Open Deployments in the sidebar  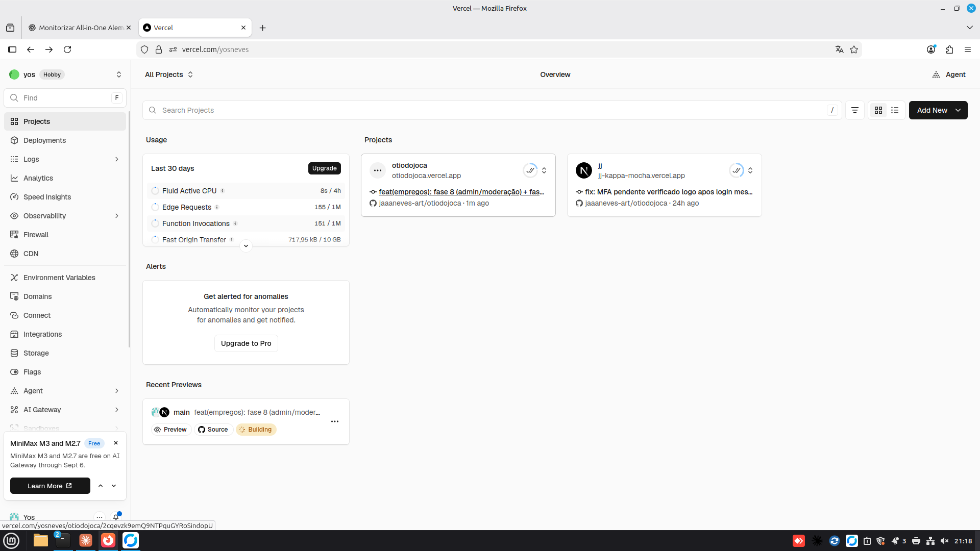tap(65, 140)
